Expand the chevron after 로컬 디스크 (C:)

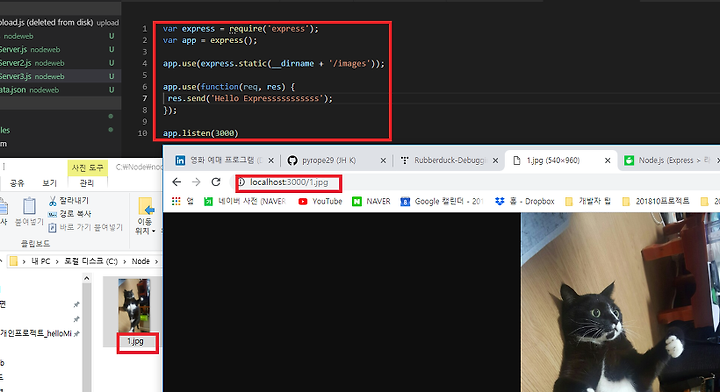click(x=124, y=261)
